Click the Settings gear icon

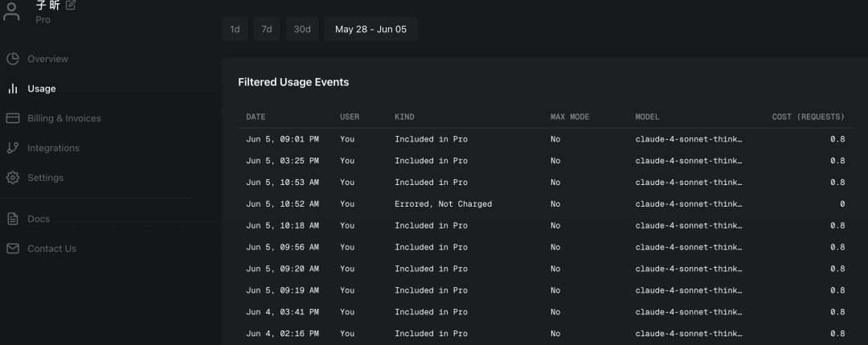click(x=13, y=178)
